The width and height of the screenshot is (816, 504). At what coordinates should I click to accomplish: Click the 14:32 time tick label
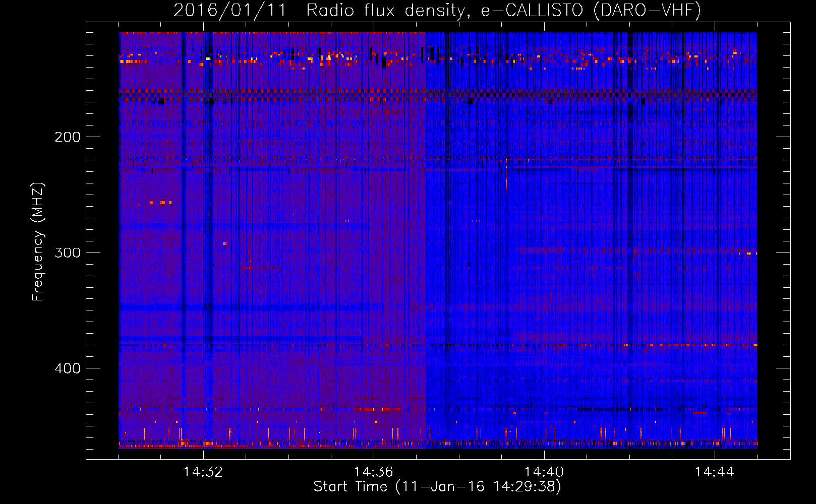pyautogui.click(x=203, y=472)
